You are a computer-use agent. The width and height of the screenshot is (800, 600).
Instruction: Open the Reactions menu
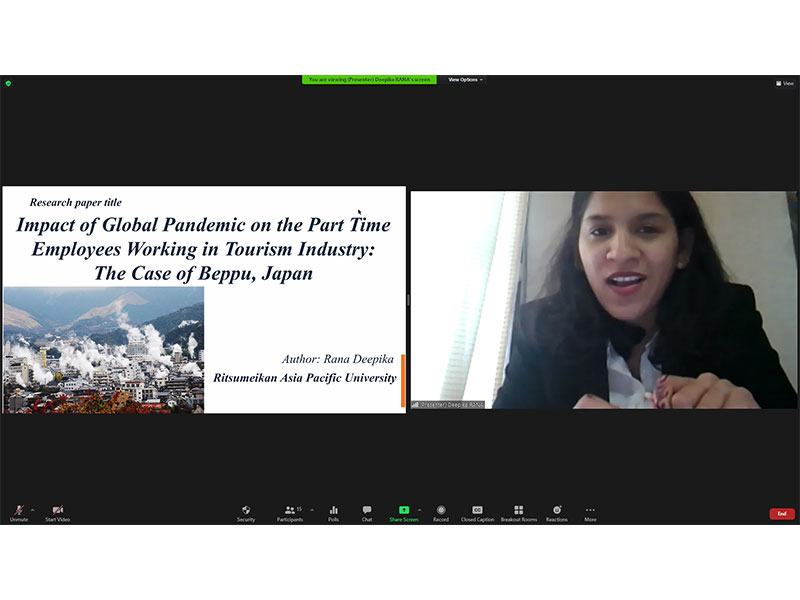click(x=557, y=511)
